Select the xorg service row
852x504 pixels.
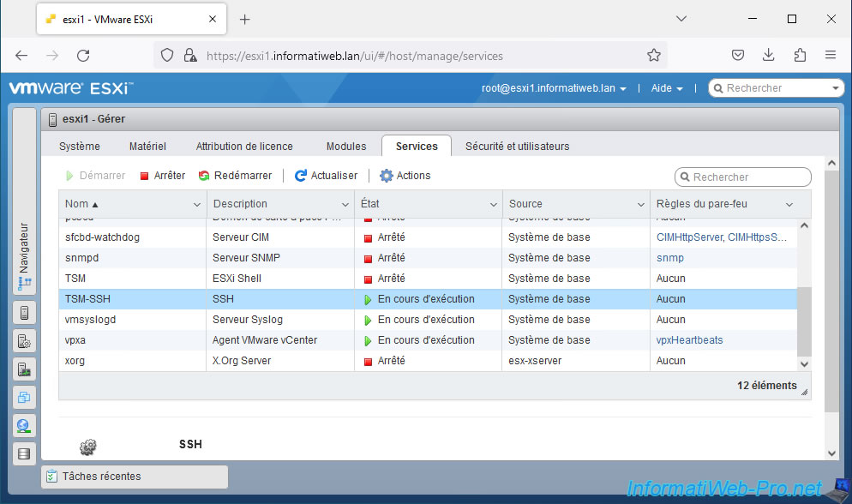click(428, 361)
